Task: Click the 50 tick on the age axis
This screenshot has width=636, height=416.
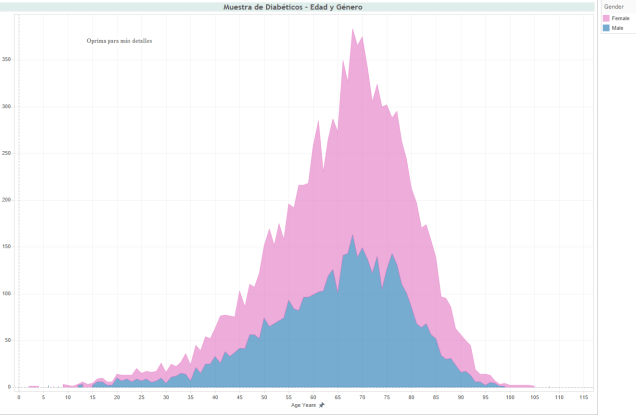Action: (264, 397)
